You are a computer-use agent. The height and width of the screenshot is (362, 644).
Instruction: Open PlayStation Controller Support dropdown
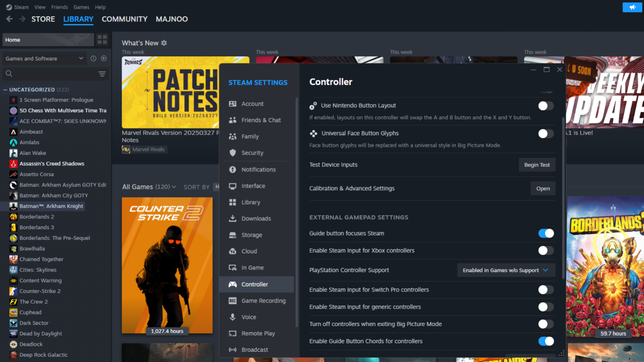(506, 270)
